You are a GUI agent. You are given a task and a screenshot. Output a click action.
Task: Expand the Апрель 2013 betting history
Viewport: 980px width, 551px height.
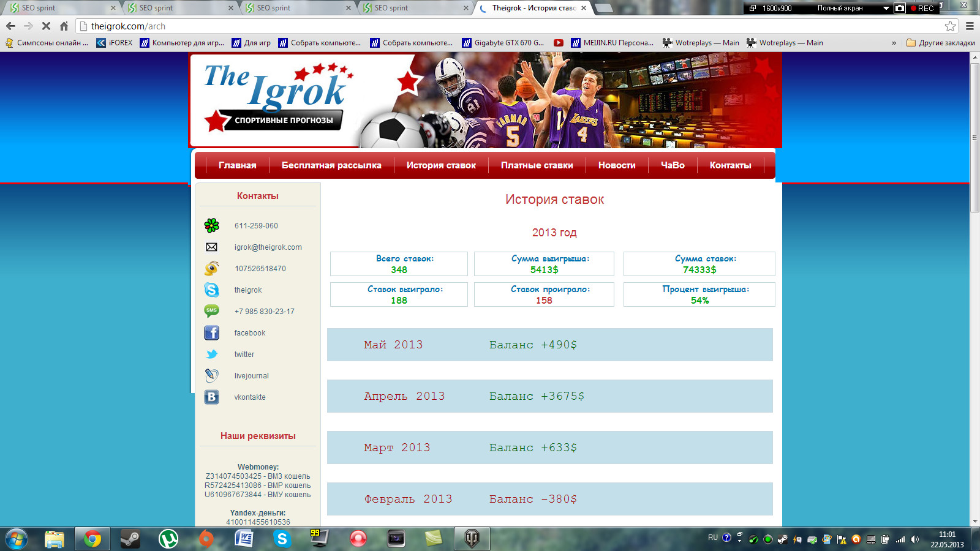pos(550,396)
